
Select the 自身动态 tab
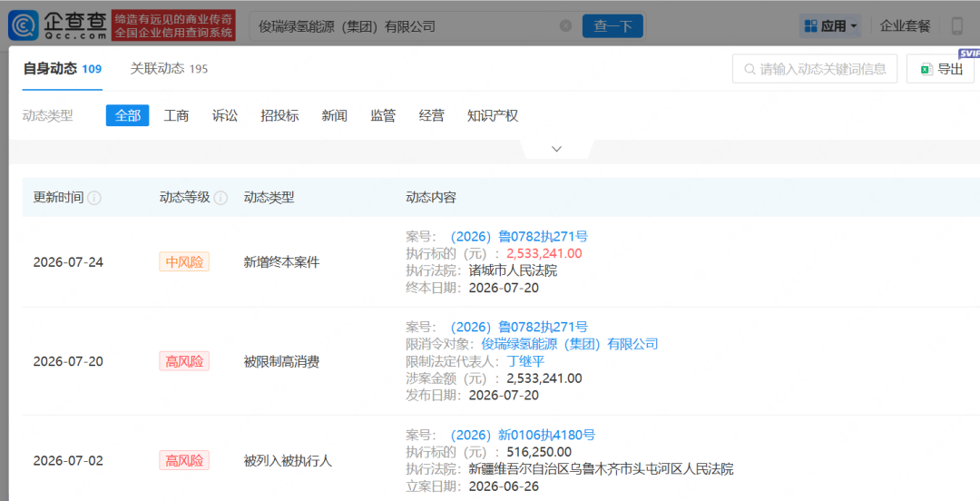63,69
